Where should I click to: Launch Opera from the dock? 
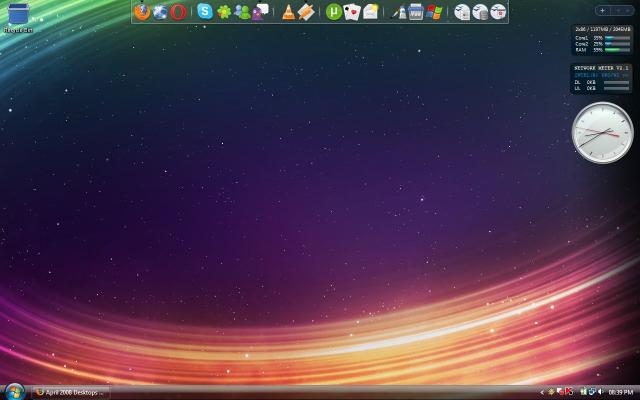178,12
